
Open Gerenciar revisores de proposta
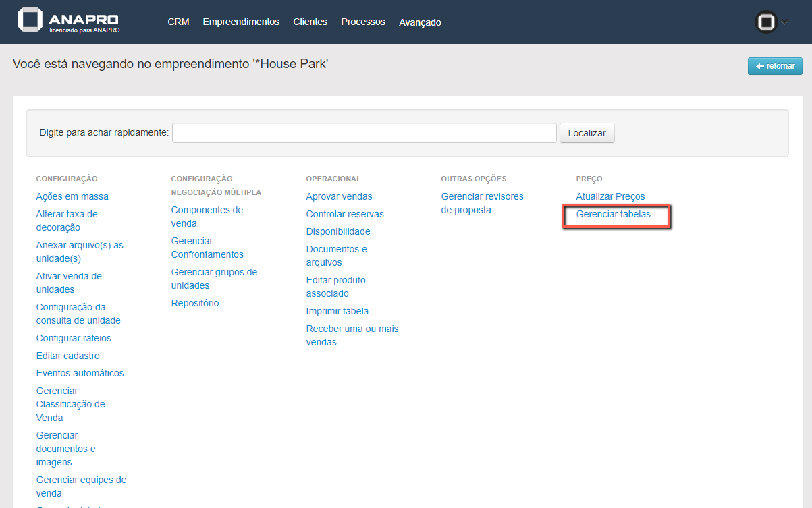click(482, 203)
